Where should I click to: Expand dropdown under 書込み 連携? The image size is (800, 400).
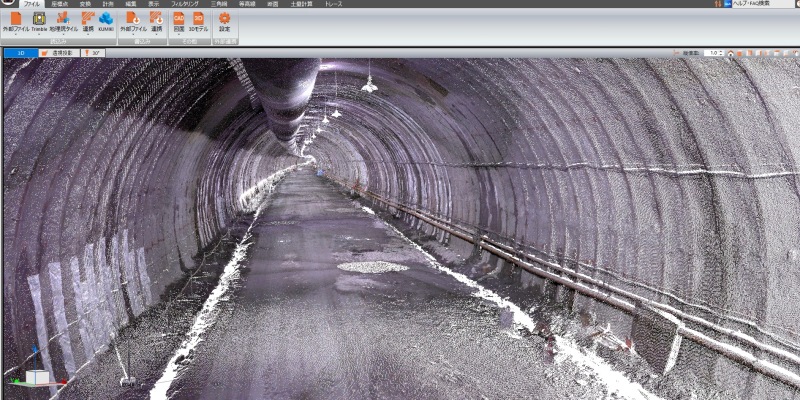[156, 35]
